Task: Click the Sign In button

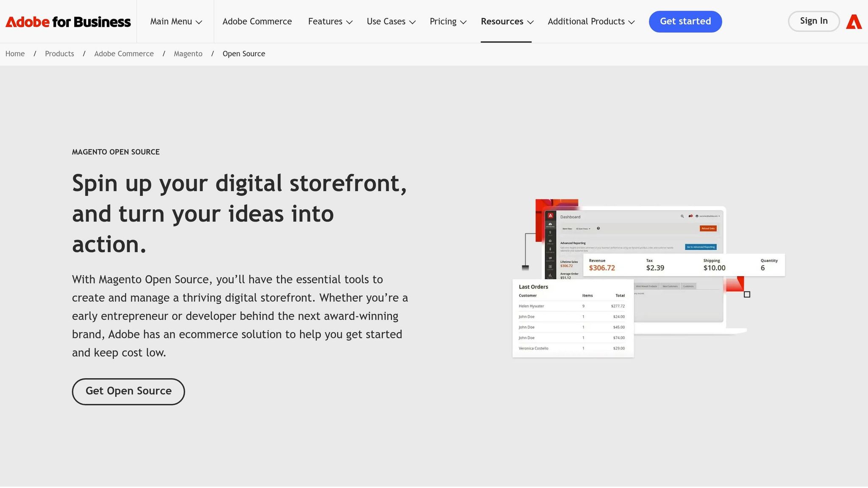Action: click(813, 21)
